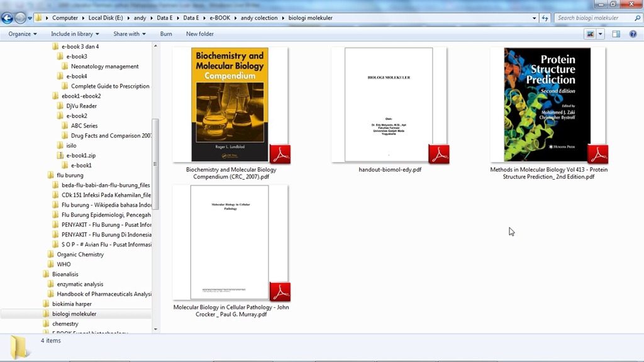The width and height of the screenshot is (644, 362).
Task: Click the WHO folder icon
Action: (51, 264)
